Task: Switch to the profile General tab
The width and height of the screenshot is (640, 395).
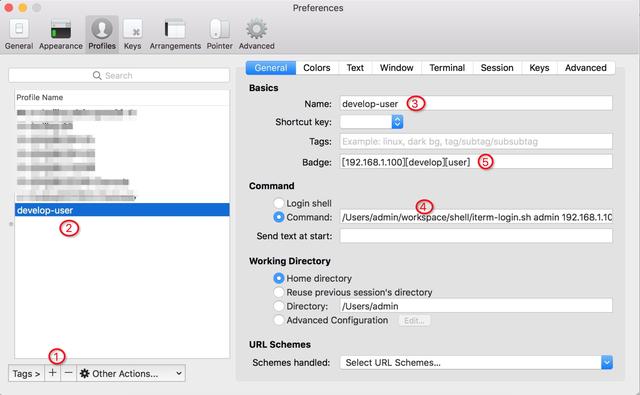Action: click(x=271, y=68)
